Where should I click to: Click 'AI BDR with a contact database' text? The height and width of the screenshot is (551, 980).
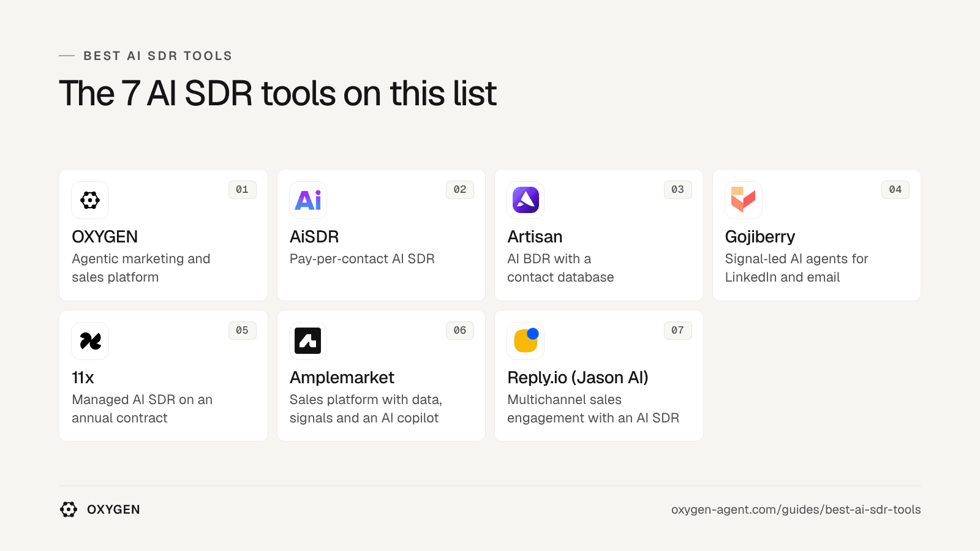560,268
